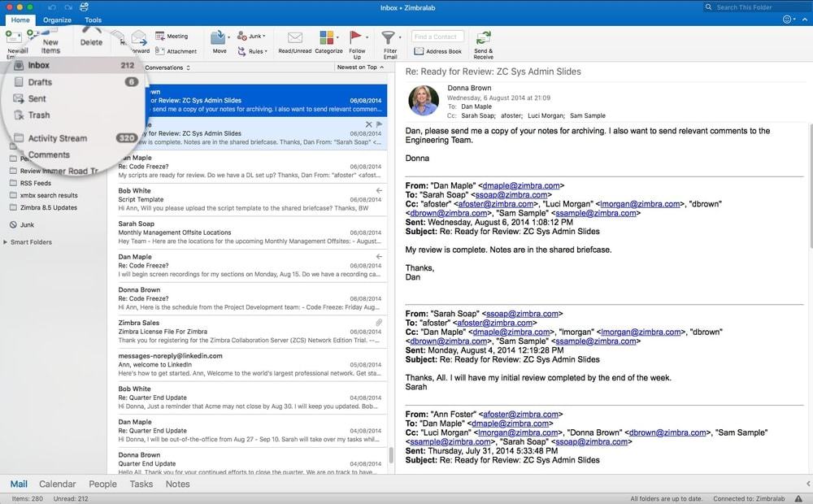813x504 pixels.
Task: Click the Attachment forward icon
Action: [159, 51]
